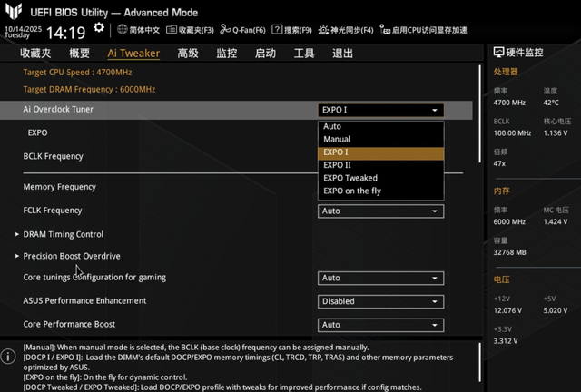581x392 pixels.
Task: Click the info icon beside the help text
Action: point(8,357)
